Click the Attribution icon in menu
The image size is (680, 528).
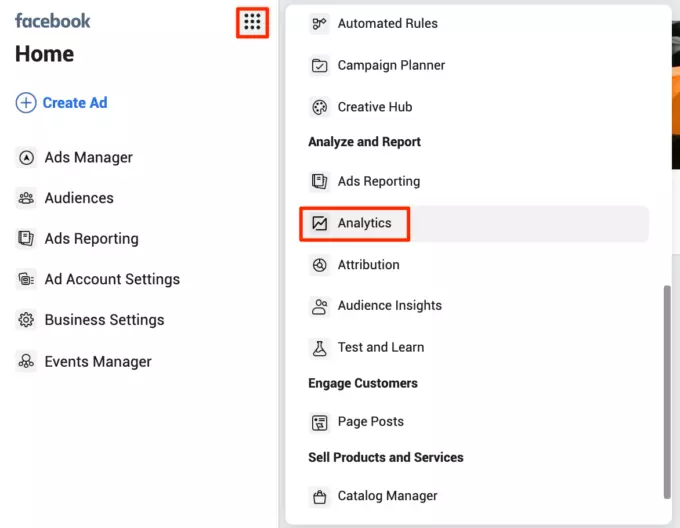(320, 265)
